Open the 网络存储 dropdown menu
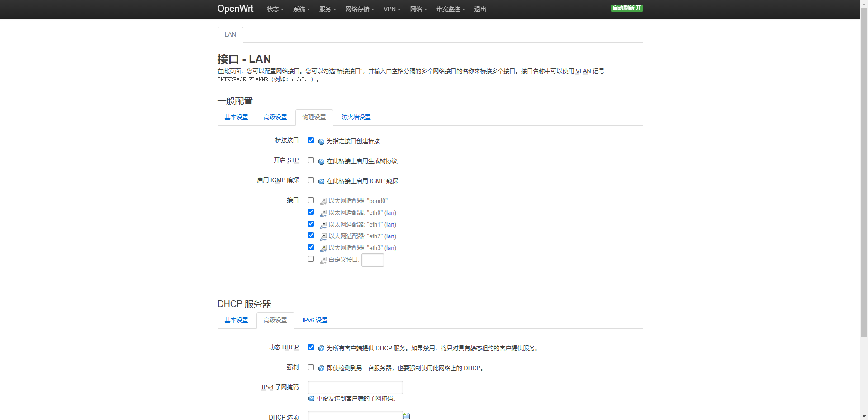Viewport: 868px width, 420px height. click(x=360, y=9)
